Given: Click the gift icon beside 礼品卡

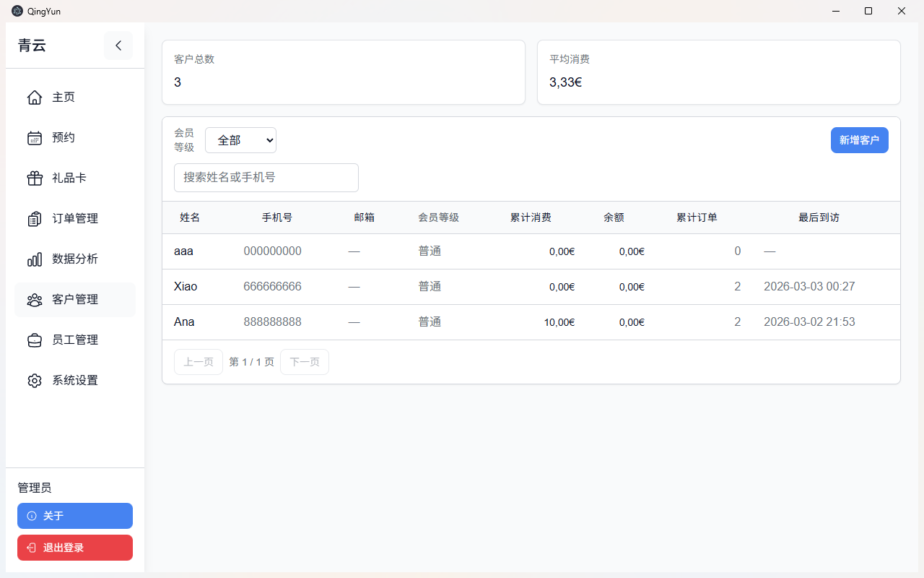Looking at the screenshot, I should pyautogui.click(x=35, y=178).
